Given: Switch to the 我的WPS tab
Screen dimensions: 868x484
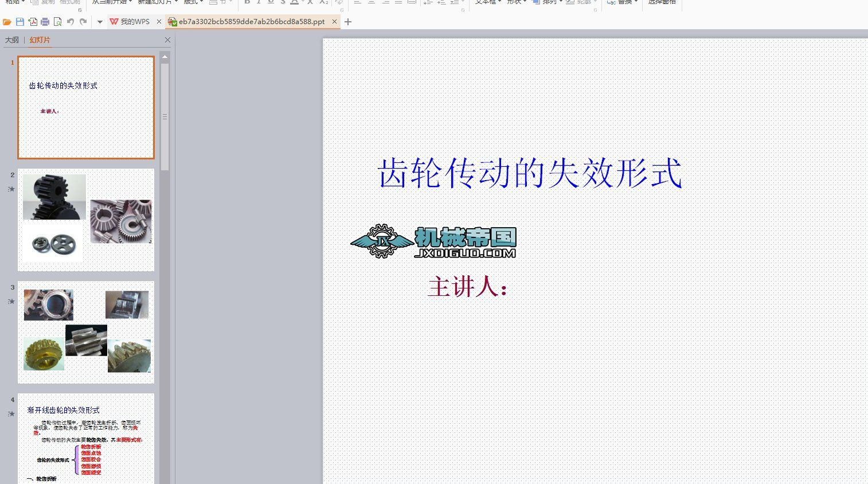Looking at the screenshot, I should click(136, 21).
